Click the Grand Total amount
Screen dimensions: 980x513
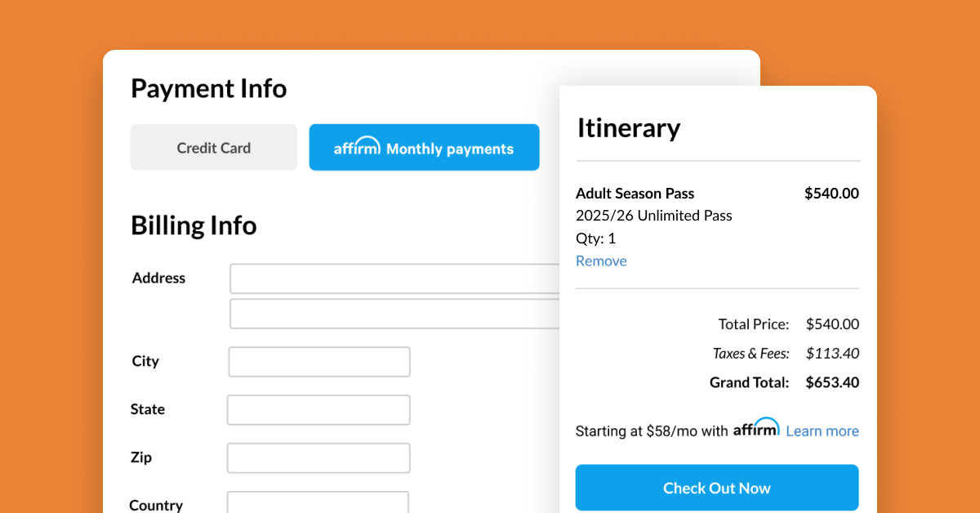point(831,381)
